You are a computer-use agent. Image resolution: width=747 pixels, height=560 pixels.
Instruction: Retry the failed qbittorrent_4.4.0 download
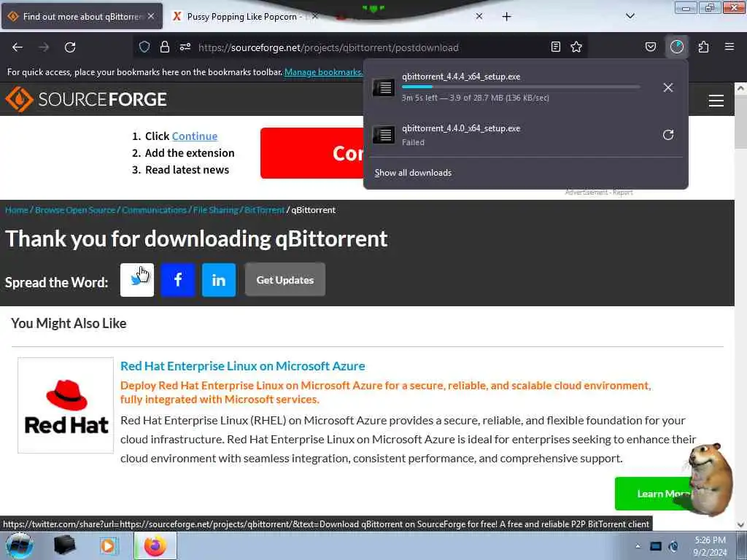[668, 135]
